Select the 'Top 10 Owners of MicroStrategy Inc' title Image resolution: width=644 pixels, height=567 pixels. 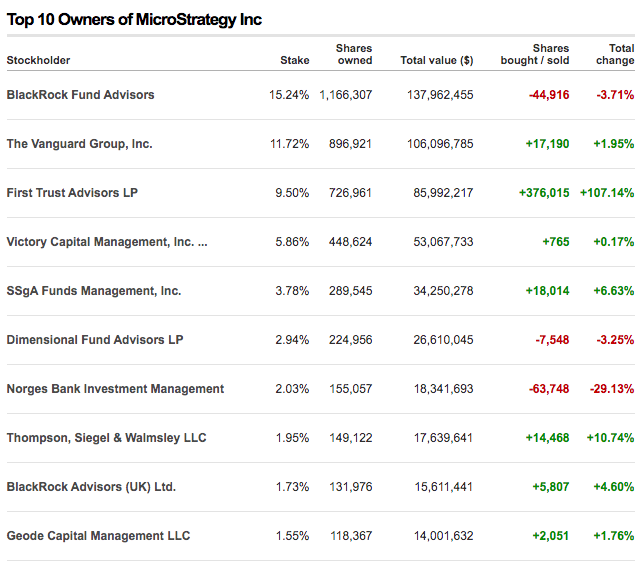134,20
